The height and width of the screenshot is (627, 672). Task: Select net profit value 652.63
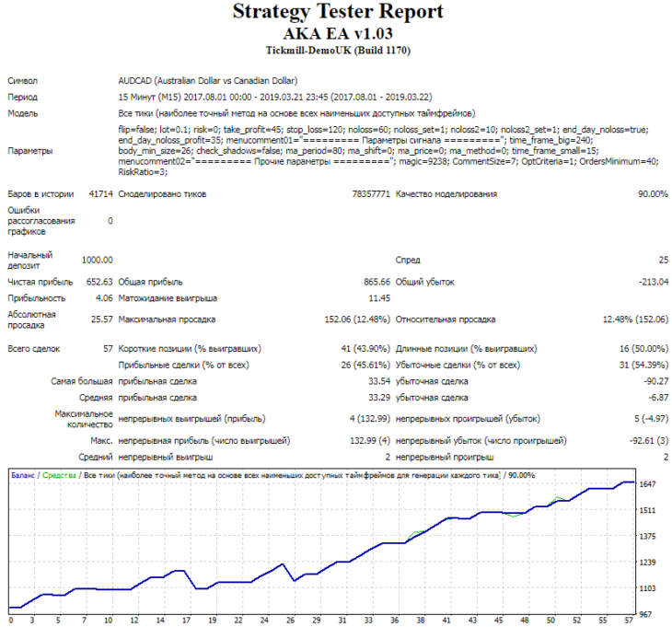[99, 282]
